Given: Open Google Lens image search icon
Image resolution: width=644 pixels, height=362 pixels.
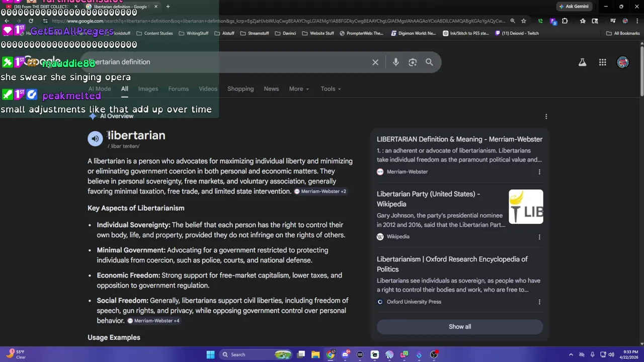Looking at the screenshot, I should point(413,62).
